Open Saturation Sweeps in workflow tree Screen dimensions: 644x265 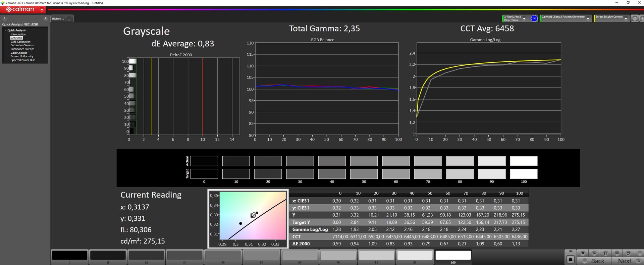coord(22,45)
